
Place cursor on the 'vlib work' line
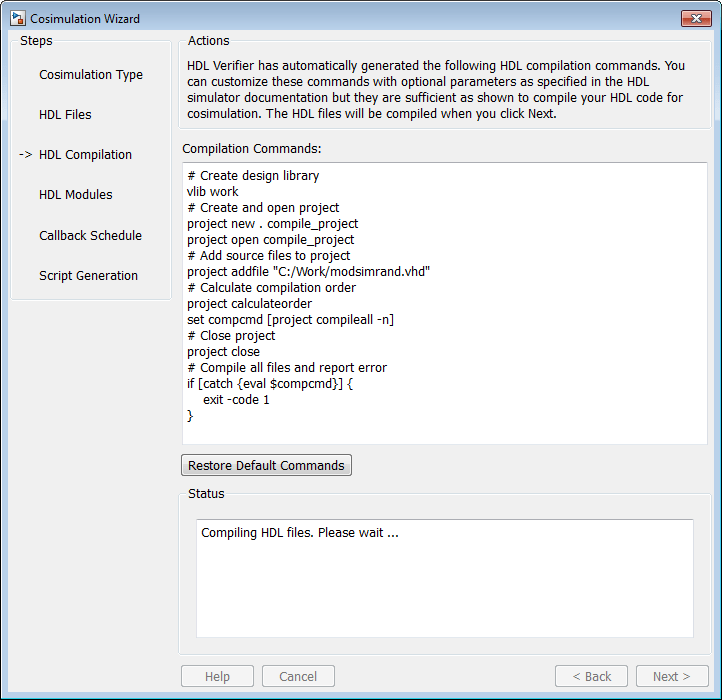[213, 192]
